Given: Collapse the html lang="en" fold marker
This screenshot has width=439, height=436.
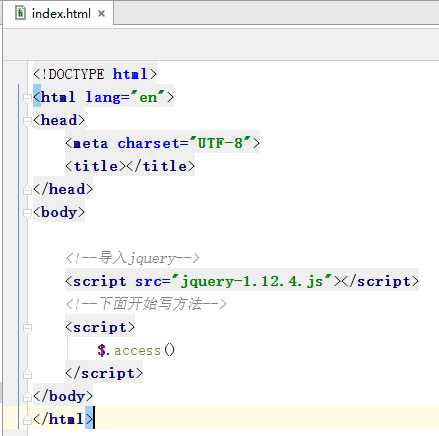Looking at the screenshot, I should (x=27, y=98).
